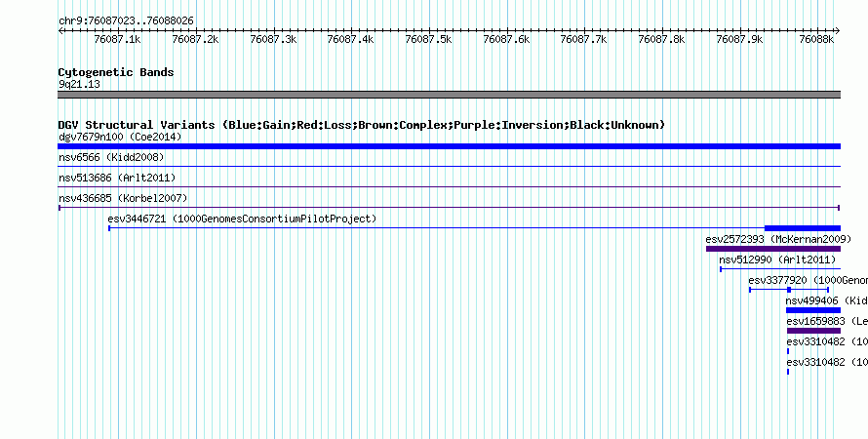Click the thin blue nsv6566 variant line
Screen dimensions: 868x439
449,166
